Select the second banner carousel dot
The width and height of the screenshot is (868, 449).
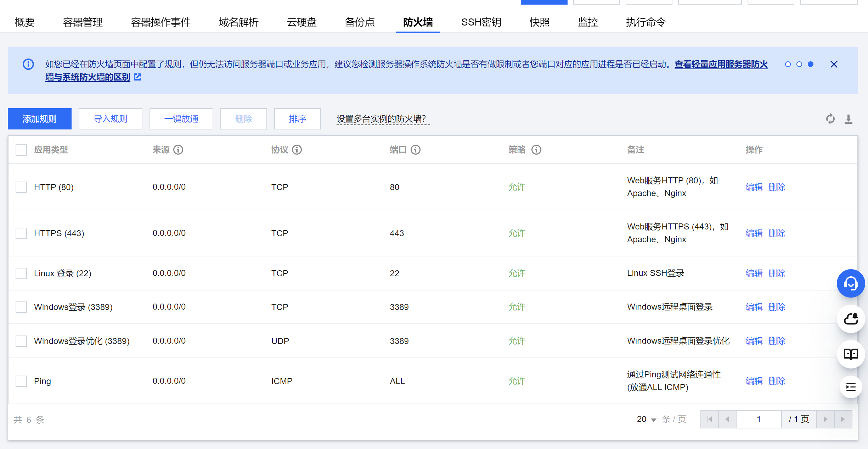[x=799, y=64]
